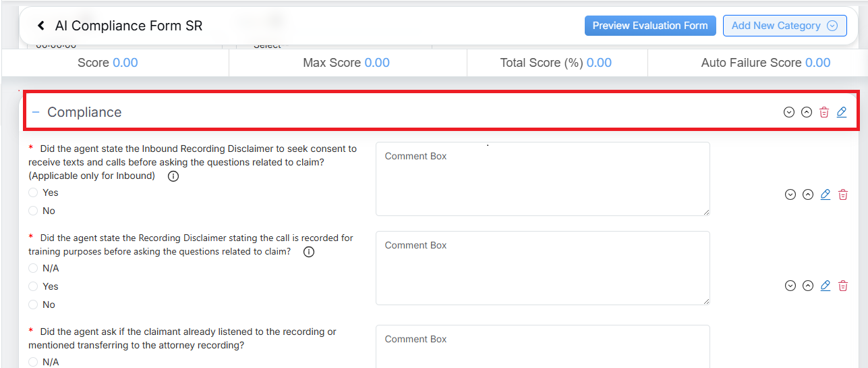
Task: Move Compliance category down with circled arrow
Action: pyautogui.click(x=789, y=112)
